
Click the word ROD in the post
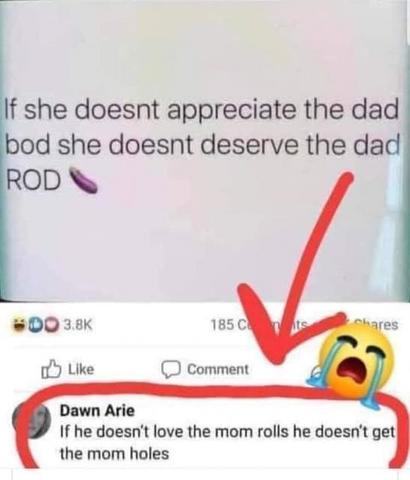coord(34,181)
